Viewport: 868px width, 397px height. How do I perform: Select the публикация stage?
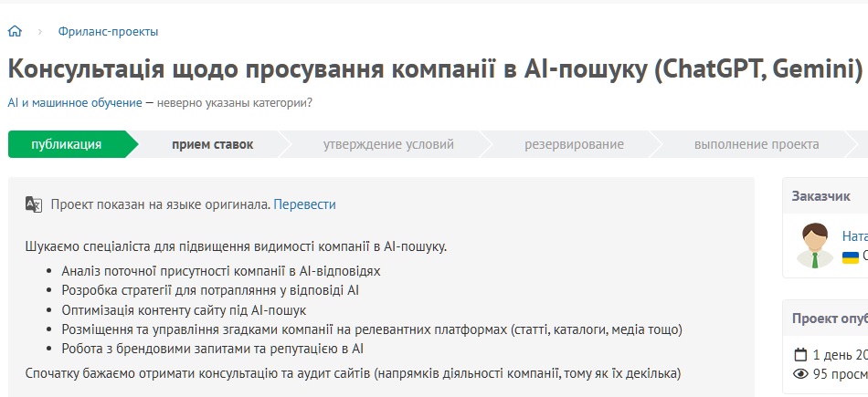(x=67, y=144)
